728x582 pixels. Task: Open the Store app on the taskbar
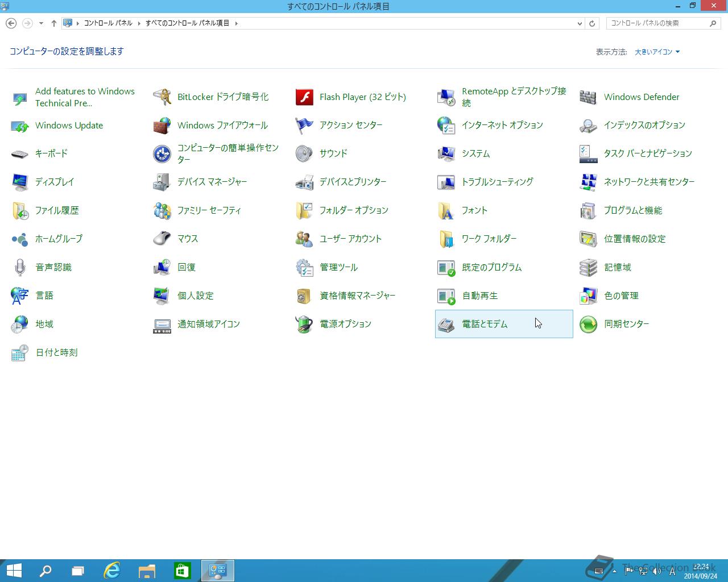coord(182,571)
